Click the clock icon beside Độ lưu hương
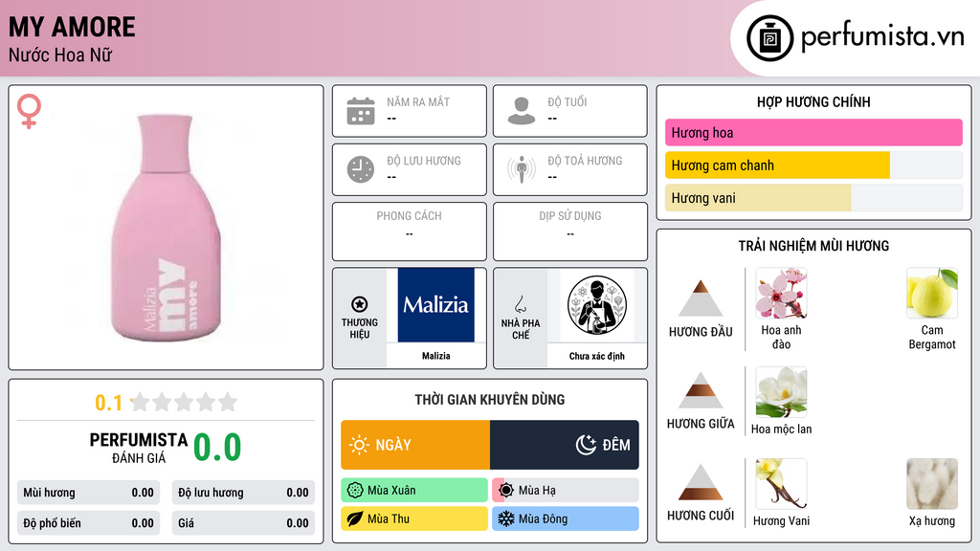Image resolution: width=980 pixels, height=551 pixels. [361, 169]
